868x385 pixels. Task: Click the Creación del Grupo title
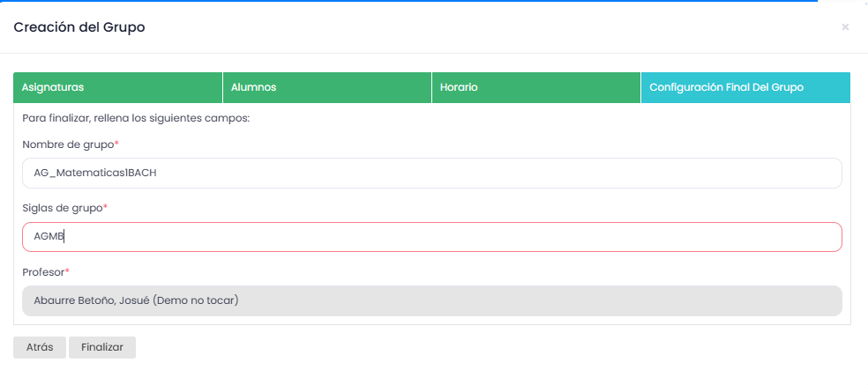pyautogui.click(x=79, y=27)
